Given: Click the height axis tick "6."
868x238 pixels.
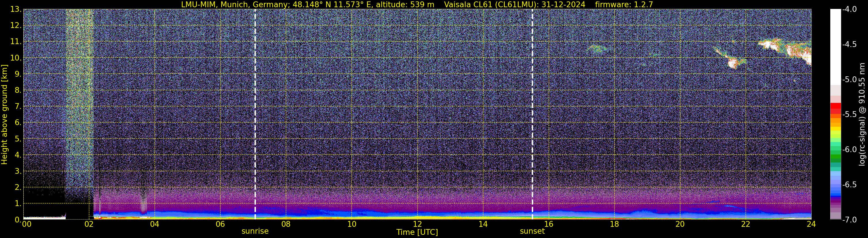Looking at the screenshot, I should click(x=18, y=123).
